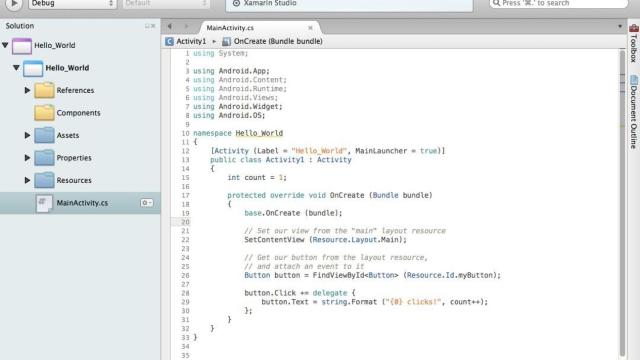This screenshot has width=640, height=360.
Task: Expand the Resources folder
Action: [27, 180]
